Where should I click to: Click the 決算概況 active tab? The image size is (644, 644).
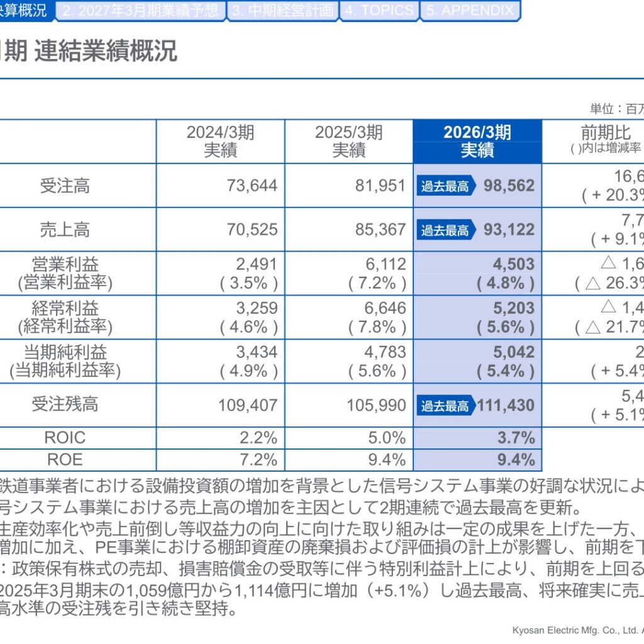tap(26, 10)
